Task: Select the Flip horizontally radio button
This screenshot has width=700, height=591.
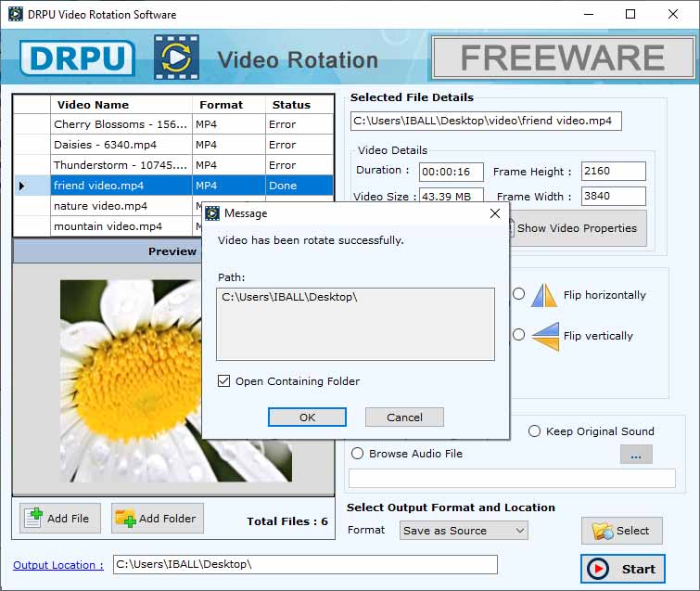Action: coord(519,294)
